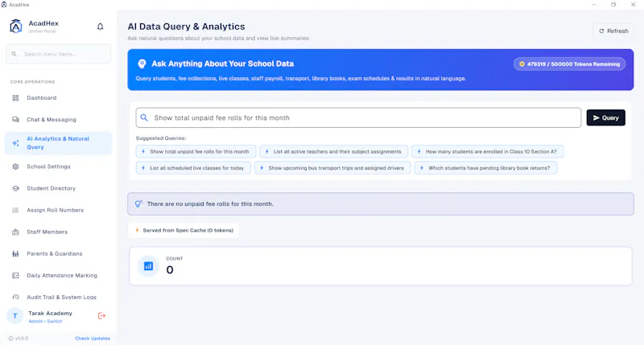Open Student Directory

pyautogui.click(x=58, y=189)
